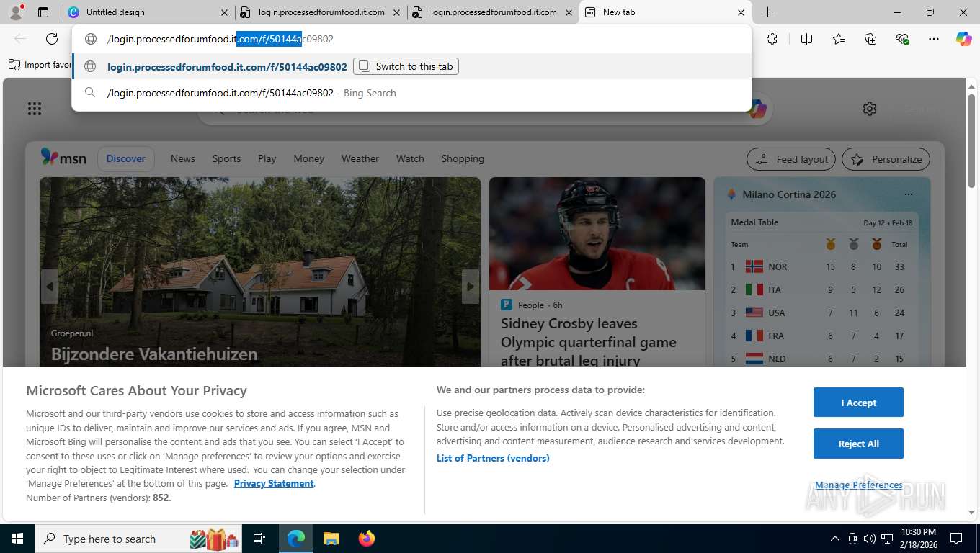Switch to first login.processedforumfood.it.com tab
This screenshot has height=553, width=980.
321,12
